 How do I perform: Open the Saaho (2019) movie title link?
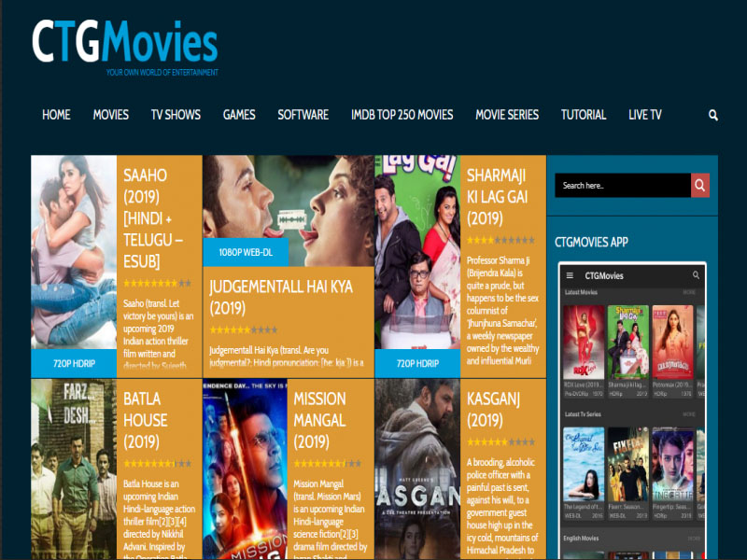point(157,218)
